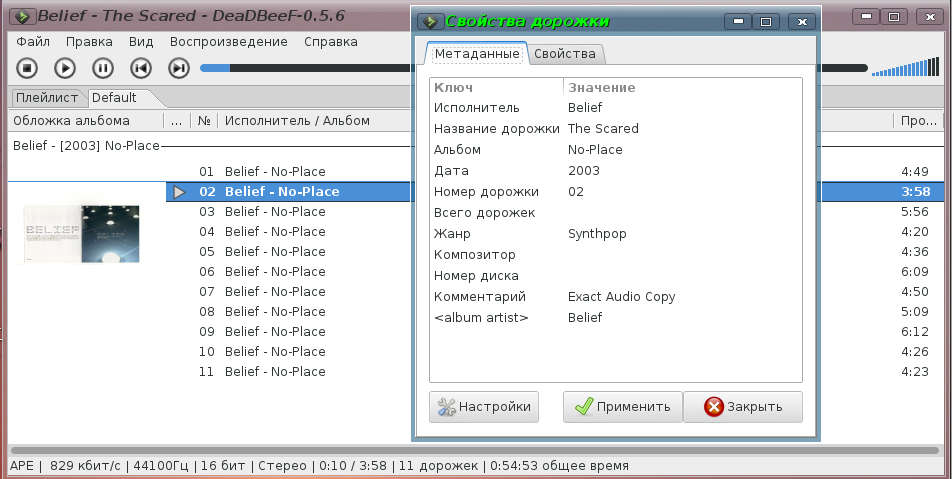Click the Закрыть button
Image resolution: width=952 pixels, height=479 pixels.
click(743, 407)
